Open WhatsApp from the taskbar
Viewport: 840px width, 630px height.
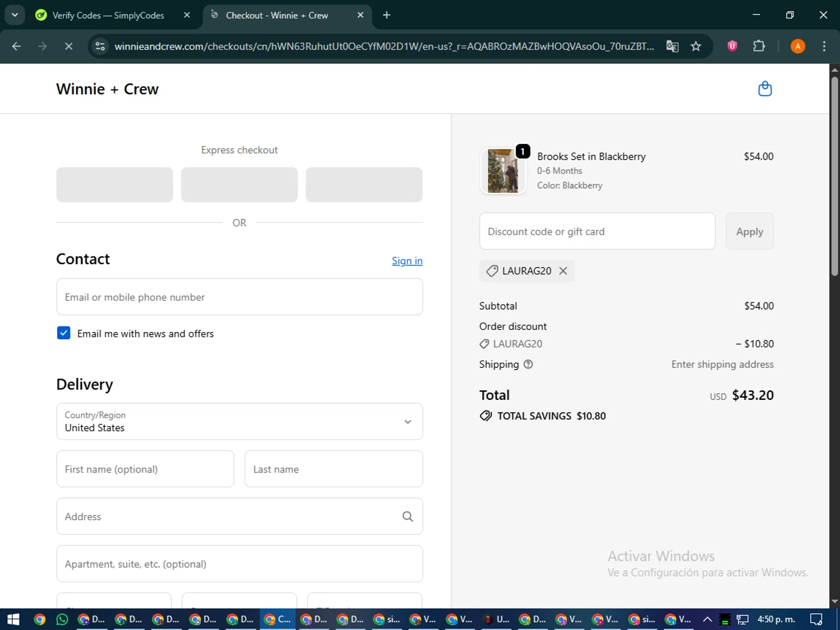tap(62, 619)
